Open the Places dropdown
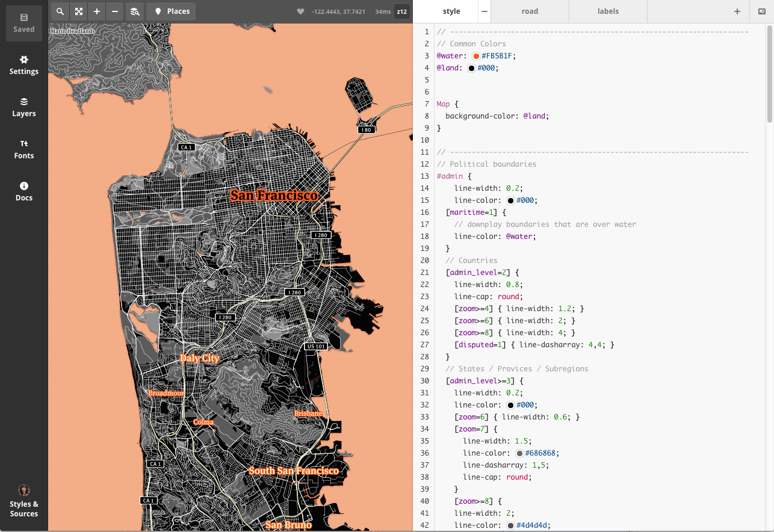This screenshot has width=774, height=532. point(172,11)
